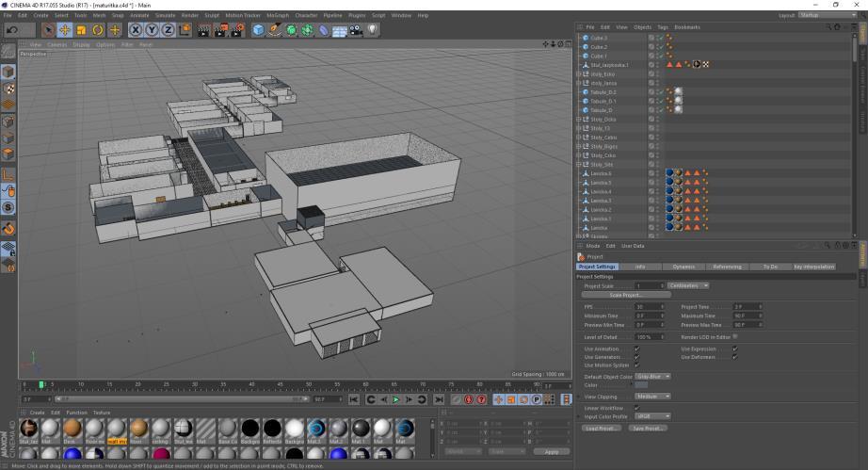Open the Render menu
Screen dimensions: 868x470
190,15
